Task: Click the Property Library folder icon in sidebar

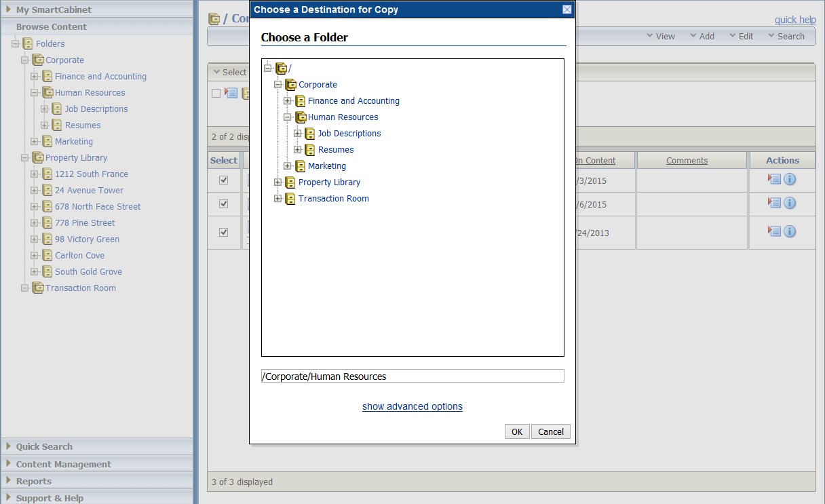Action: coord(38,157)
